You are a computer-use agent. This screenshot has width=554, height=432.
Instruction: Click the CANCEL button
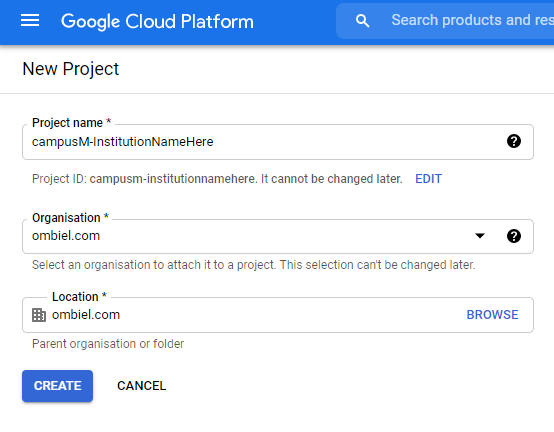tap(141, 386)
